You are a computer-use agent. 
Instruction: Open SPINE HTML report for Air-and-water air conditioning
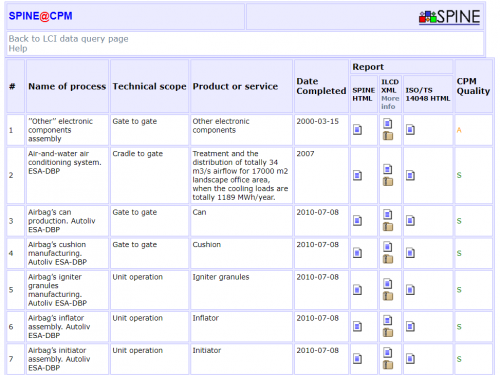click(x=357, y=175)
